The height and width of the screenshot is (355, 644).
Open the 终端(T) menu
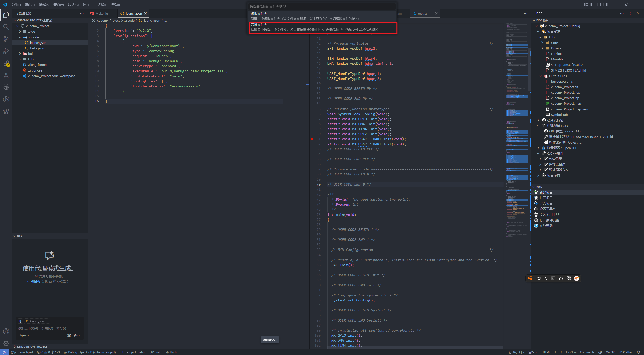point(102,5)
